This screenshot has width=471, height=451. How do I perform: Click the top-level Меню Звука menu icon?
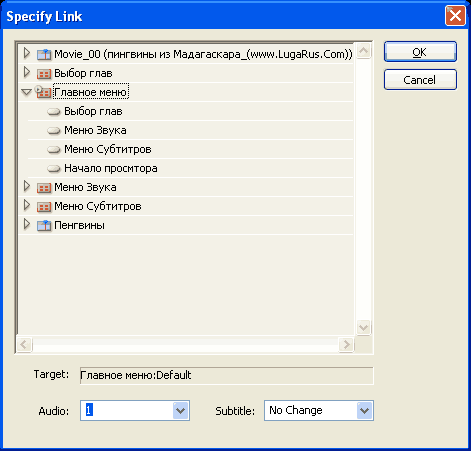click(44, 188)
